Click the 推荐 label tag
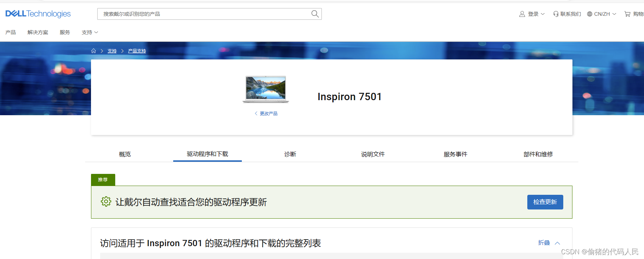 (x=103, y=180)
